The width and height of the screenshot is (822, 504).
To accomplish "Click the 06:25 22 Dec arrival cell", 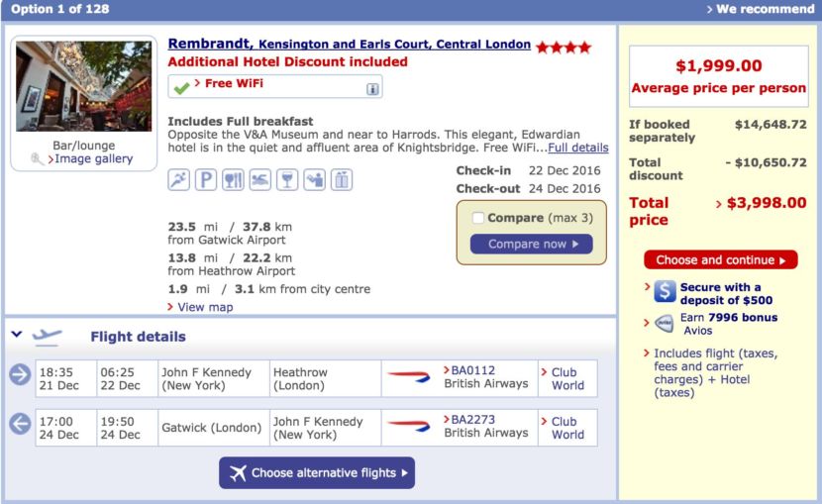I will tap(128, 378).
